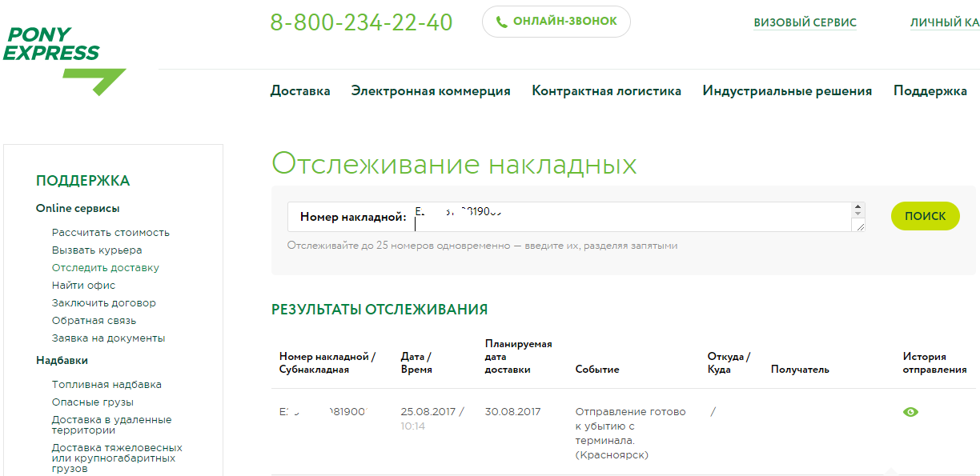Click История отправления column header
980x476 pixels.
click(934, 363)
